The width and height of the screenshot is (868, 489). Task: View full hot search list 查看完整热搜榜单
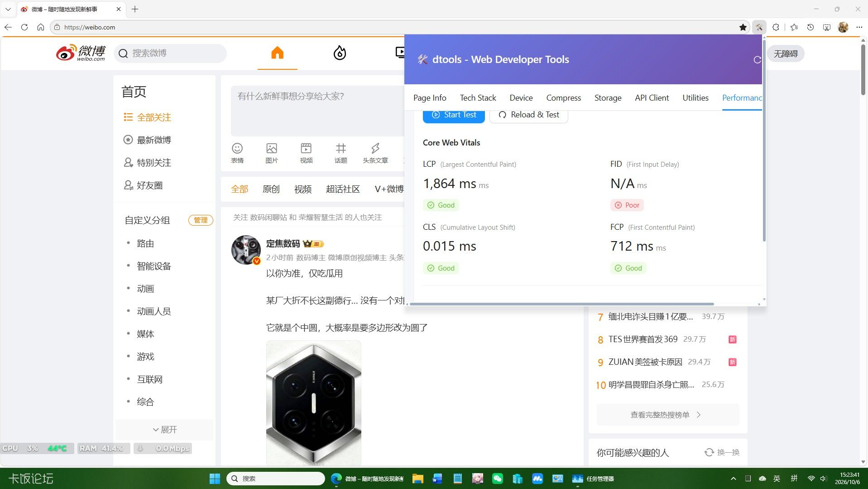pos(667,415)
